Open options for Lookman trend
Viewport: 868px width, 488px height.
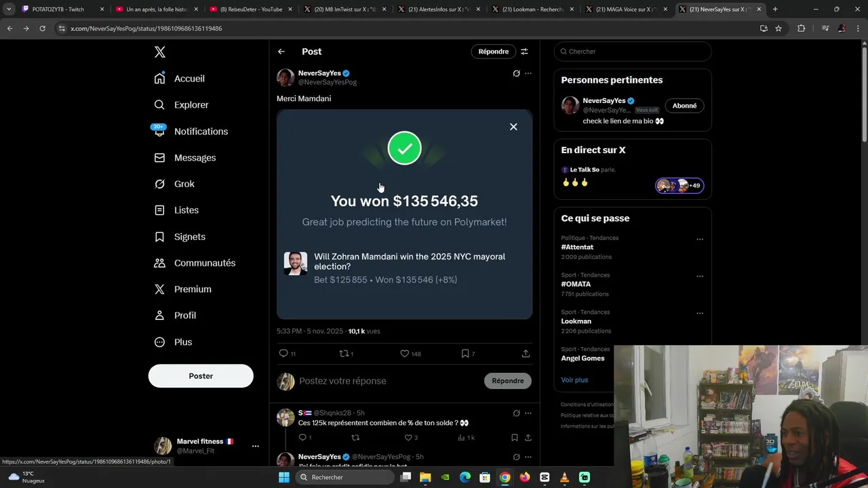tap(700, 314)
